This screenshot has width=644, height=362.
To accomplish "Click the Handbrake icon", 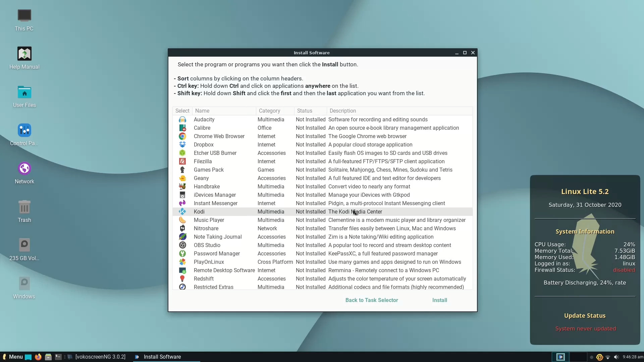I will 182,187.
